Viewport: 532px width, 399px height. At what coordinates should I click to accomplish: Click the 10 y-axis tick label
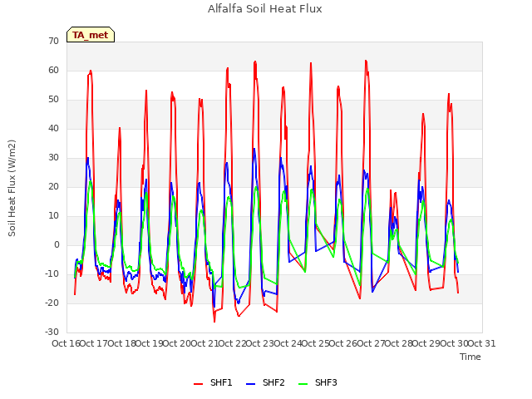click(53, 216)
